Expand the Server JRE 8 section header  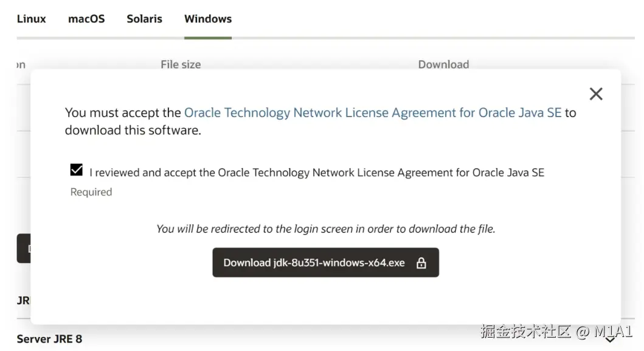[x=49, y=339]
